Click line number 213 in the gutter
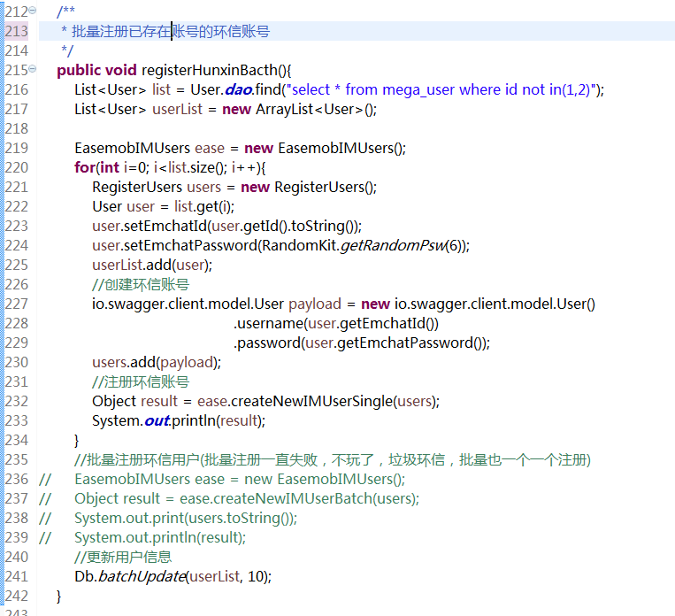Viewport: 675px width, 616px height. (16, 31)
